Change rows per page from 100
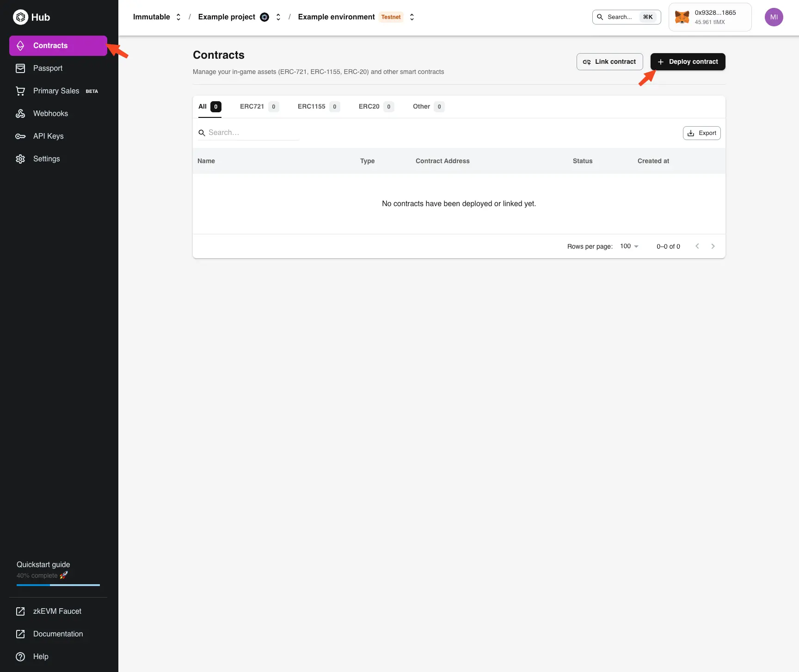 (629, 246)
